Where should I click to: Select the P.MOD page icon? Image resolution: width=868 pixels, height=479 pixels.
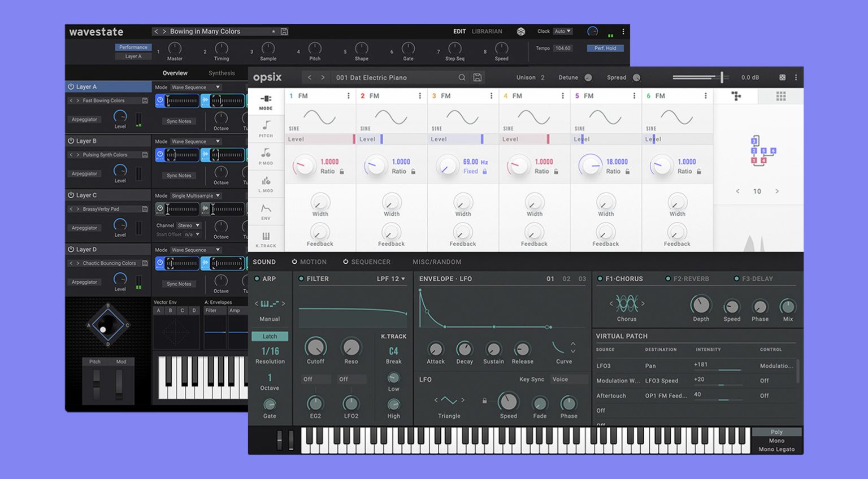coord(266,156)
